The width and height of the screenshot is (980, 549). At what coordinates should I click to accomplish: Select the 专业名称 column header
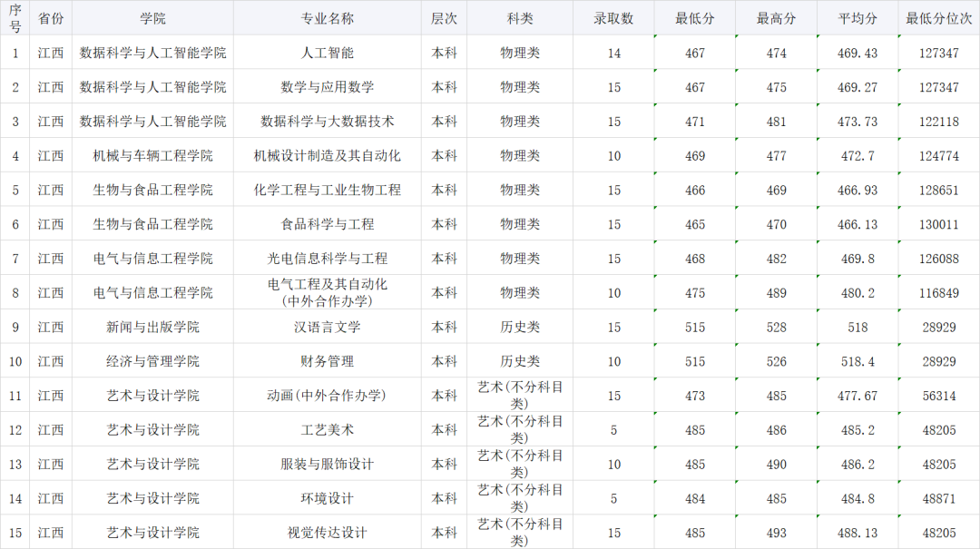(x=327, y=19)
